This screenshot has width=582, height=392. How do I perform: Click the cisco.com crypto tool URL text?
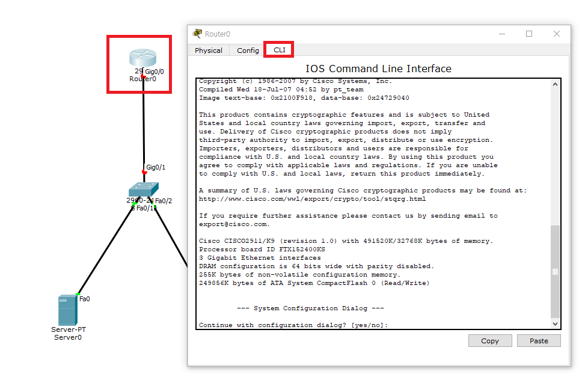tap(312, 199)
